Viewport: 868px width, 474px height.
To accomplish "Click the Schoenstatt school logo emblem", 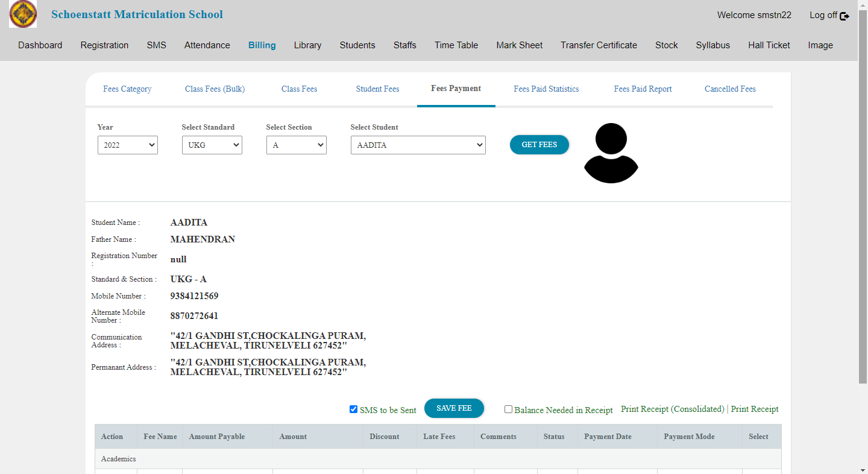I will pyautogui.click(x=22, y=13).
